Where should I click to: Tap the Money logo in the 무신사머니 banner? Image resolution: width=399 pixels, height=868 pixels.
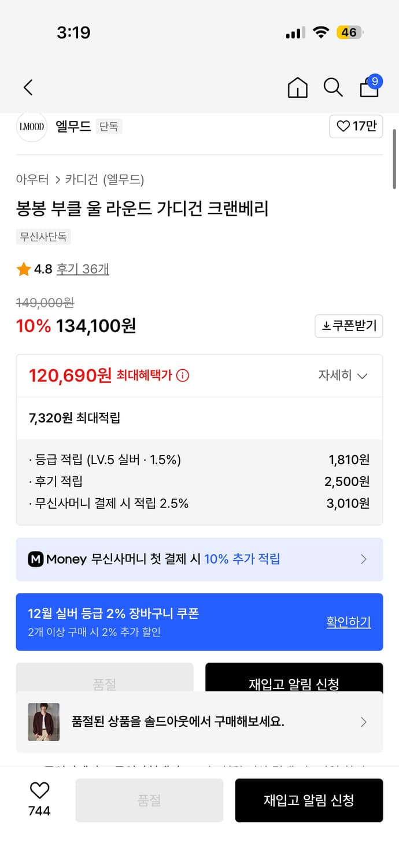(x=36, y=559)
